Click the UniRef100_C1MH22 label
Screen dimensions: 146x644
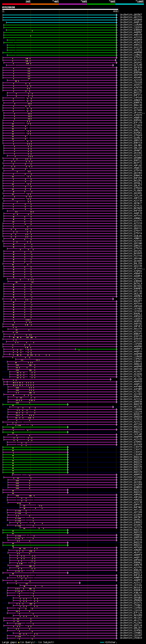(x=131, y=55)
